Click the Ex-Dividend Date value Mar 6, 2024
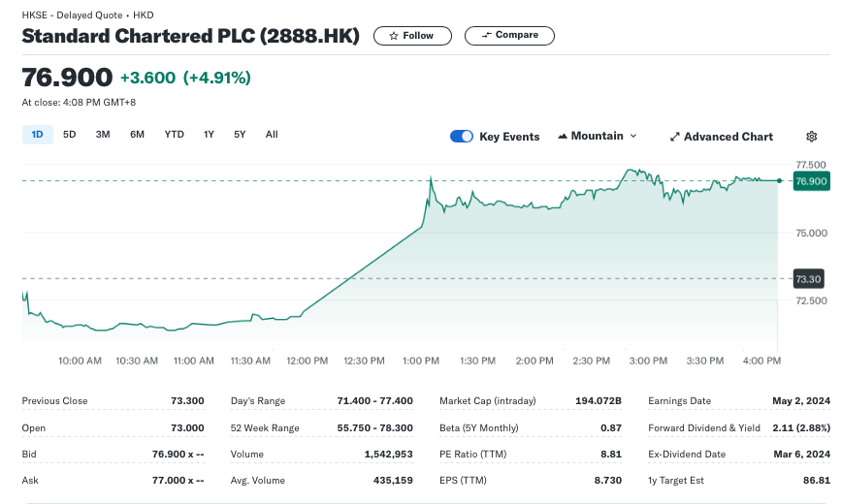Screen dimensions: 841x504 [x=802, y=455]
